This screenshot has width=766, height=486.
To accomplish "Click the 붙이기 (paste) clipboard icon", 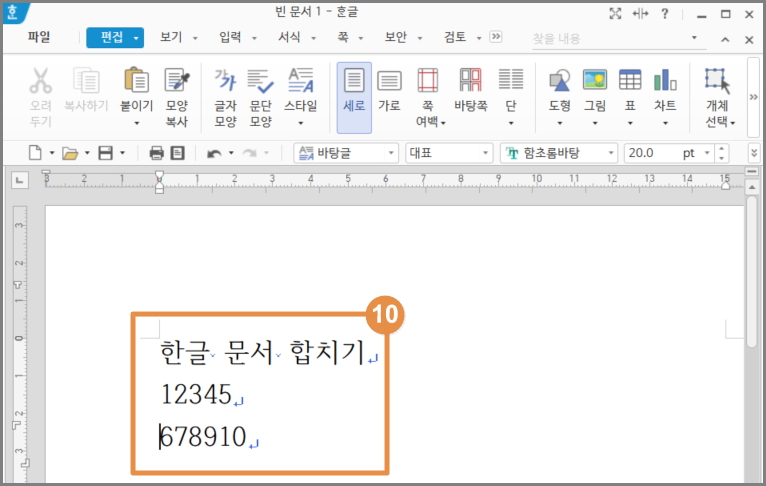I will pos(137,80).
